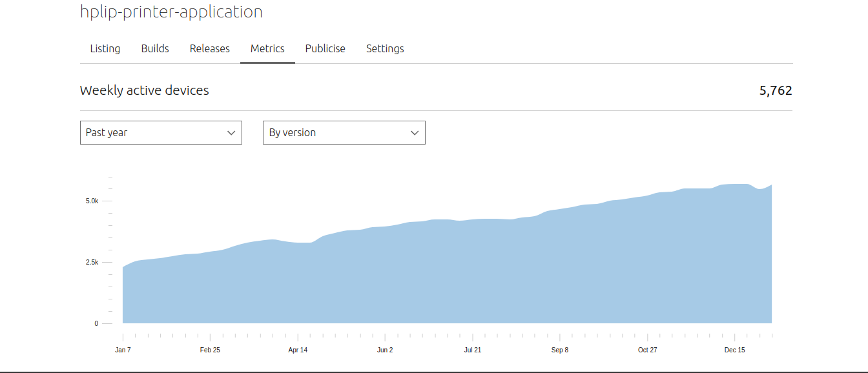Click the Dec 15 axis label

734,350
